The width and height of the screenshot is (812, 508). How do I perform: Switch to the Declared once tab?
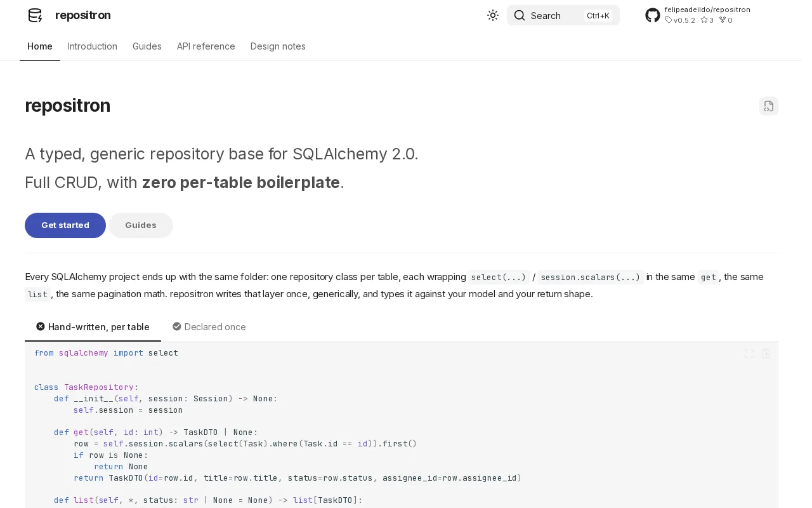point(209,327)
